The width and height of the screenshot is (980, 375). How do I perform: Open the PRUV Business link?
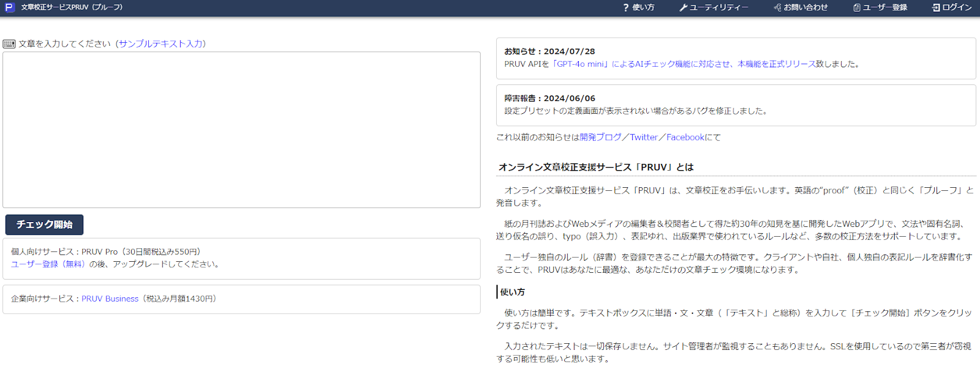[x=110, y=299]
